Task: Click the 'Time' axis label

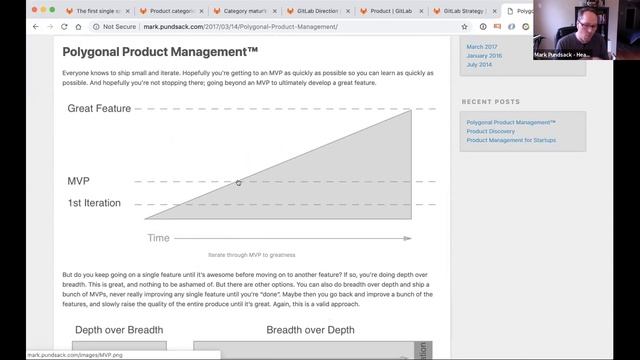Action: (x=158, y=238)
